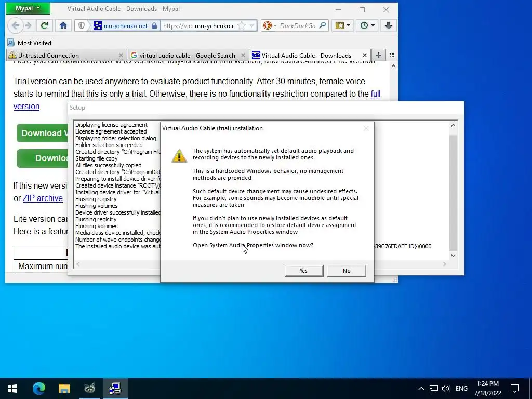
Task: Click Yes to open System Audio Properties
Action: tap(304, 271)
